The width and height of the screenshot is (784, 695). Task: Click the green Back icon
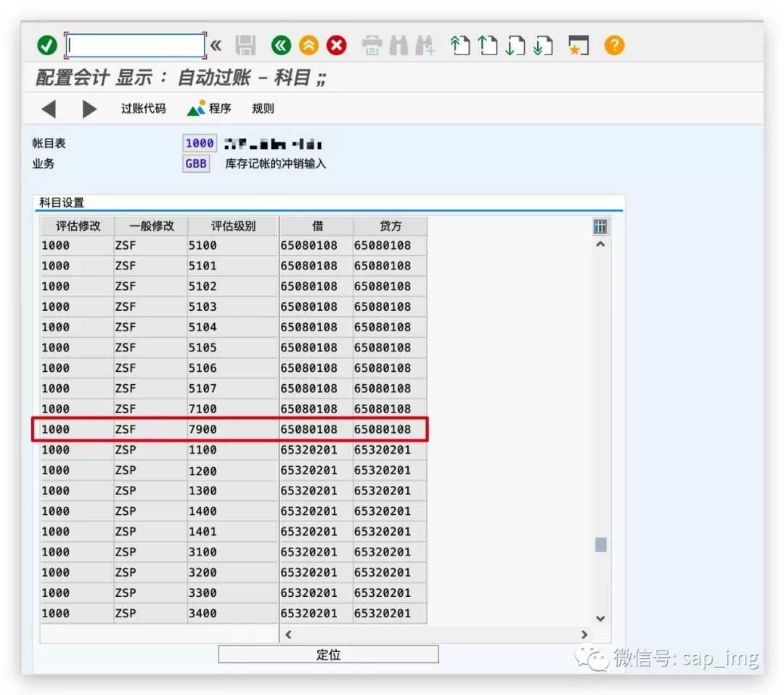coord(281,45)
